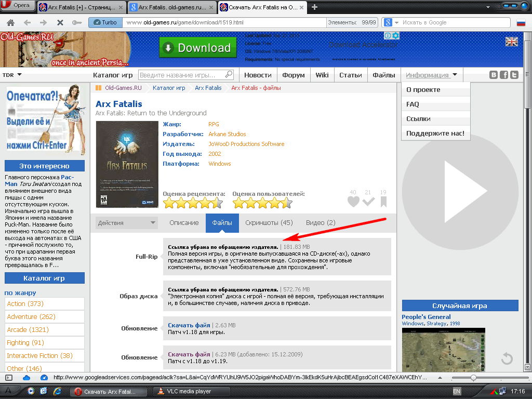This screenshot has height=399, width=532.
Task: Download Скачать файл 6.23 MB patch
Action: [x=189, y=354]
